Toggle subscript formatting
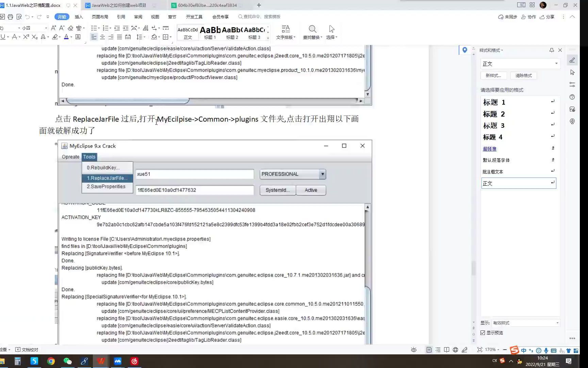588x368 pixels. pos(35,37)
